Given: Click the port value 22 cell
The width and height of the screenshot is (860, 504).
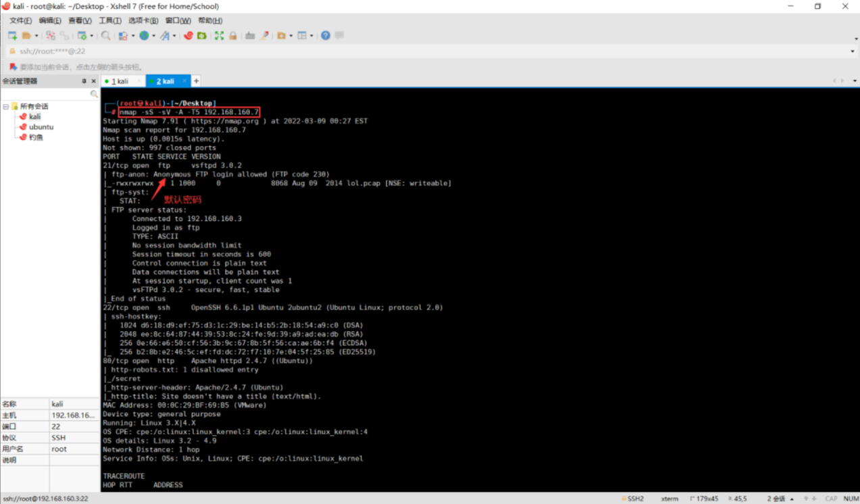Looking at the screenshot, I should click(x=74, y=426).
